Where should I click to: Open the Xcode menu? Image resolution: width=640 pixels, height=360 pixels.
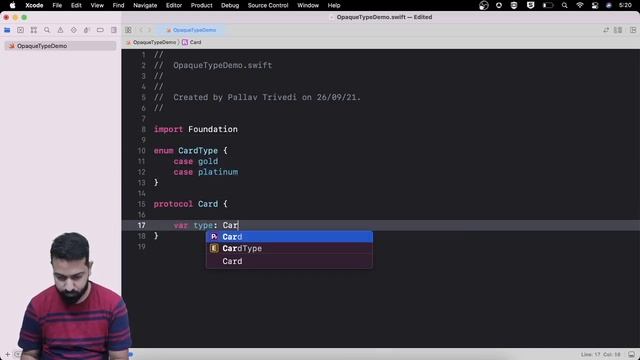[x=34, y=5]
